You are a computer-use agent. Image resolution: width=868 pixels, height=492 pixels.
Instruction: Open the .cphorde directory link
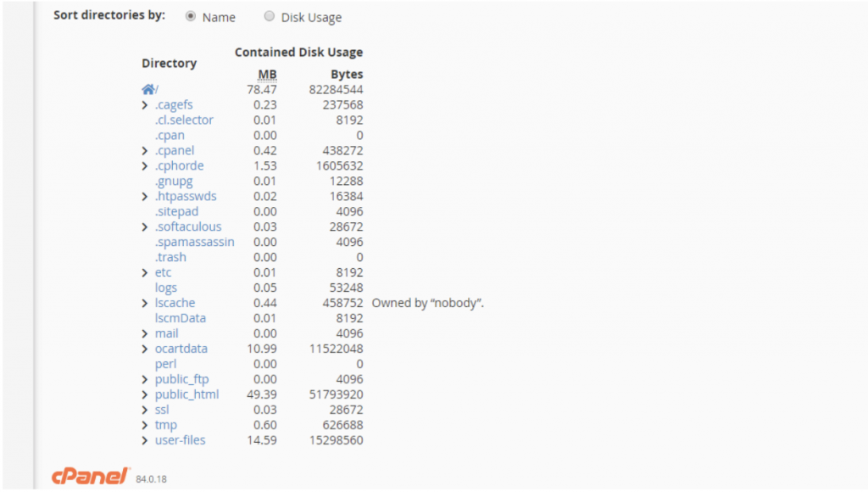(x=180, y=165)
